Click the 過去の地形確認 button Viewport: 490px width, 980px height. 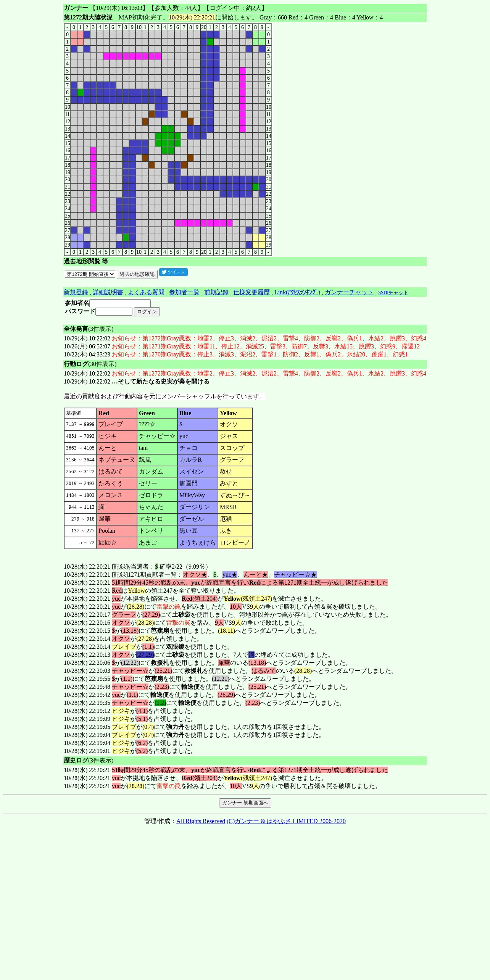click(137, 274)
